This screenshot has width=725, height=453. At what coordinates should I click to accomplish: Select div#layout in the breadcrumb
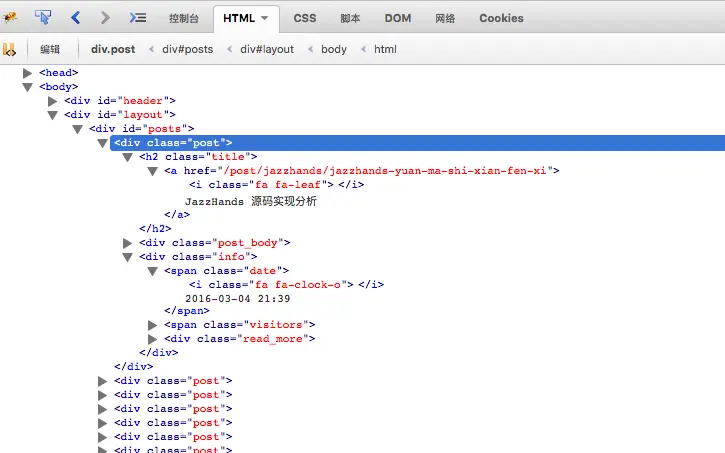coord(267,49)
